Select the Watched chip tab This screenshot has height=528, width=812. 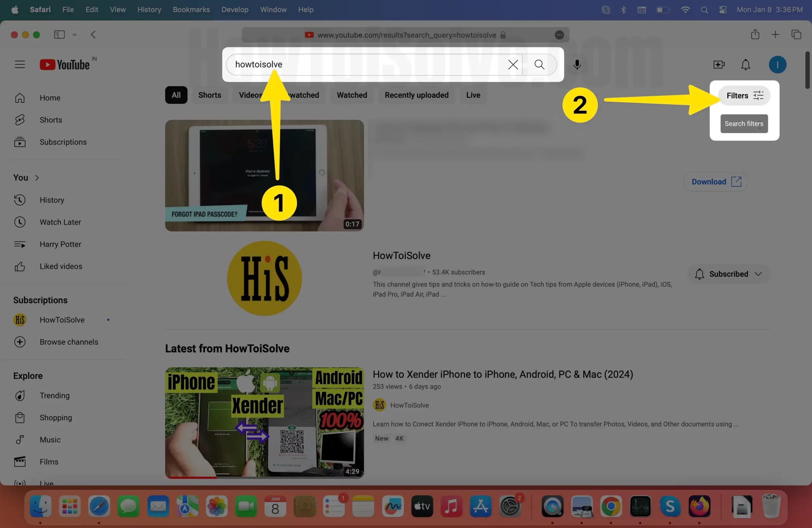tap(352, 95)
